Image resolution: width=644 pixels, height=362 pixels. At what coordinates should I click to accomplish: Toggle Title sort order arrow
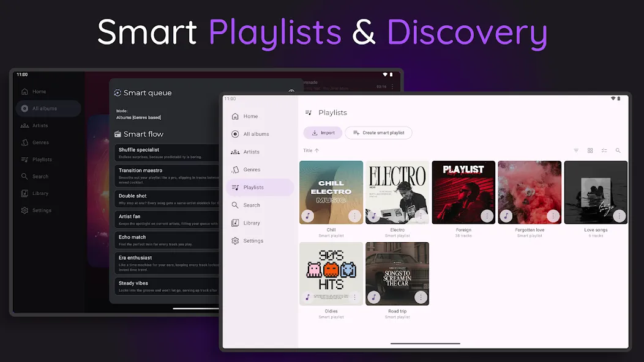(316, 150)
